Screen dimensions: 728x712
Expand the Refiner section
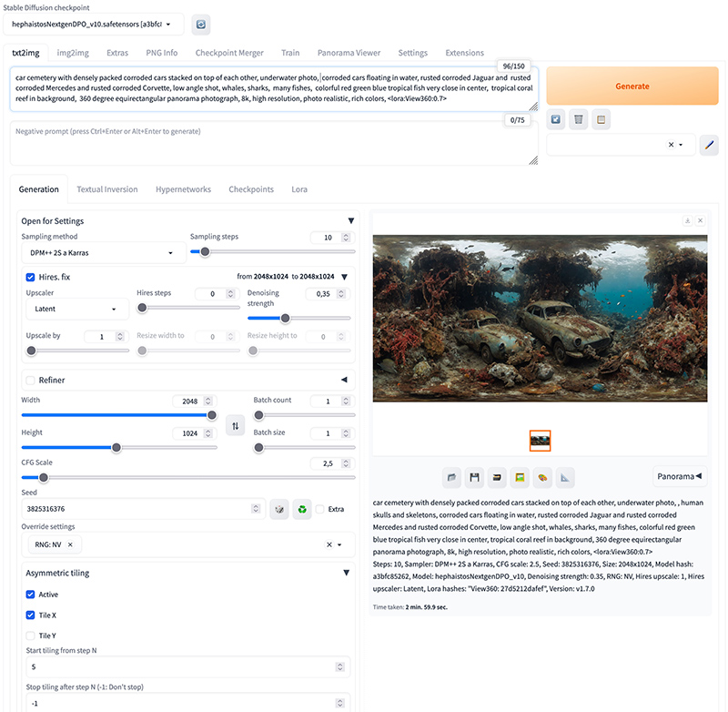coord(343,380)
